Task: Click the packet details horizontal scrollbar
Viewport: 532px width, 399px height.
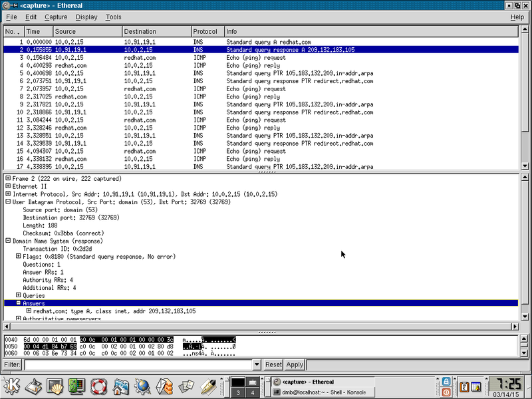Action: click(261, 327)
